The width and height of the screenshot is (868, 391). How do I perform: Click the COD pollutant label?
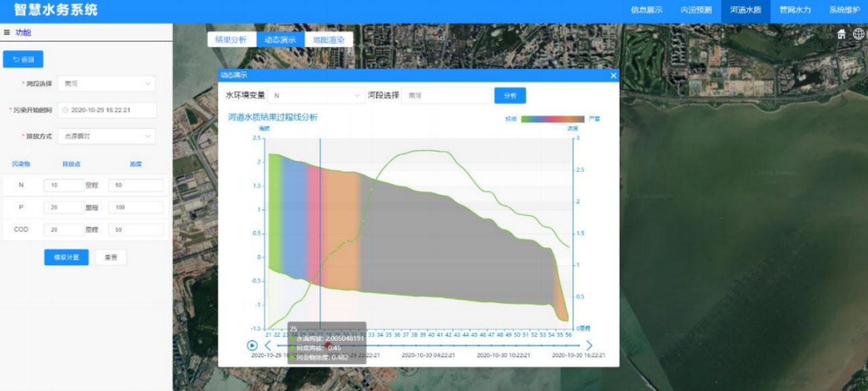(x=21, y=230)
